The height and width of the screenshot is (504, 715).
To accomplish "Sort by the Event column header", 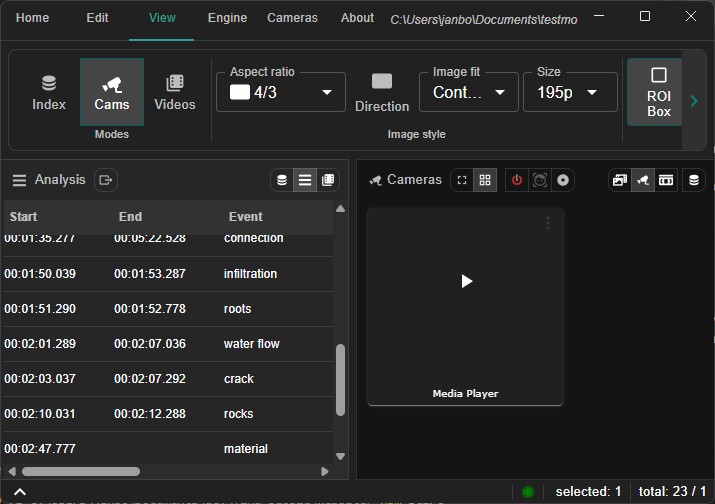I will 245,217.
